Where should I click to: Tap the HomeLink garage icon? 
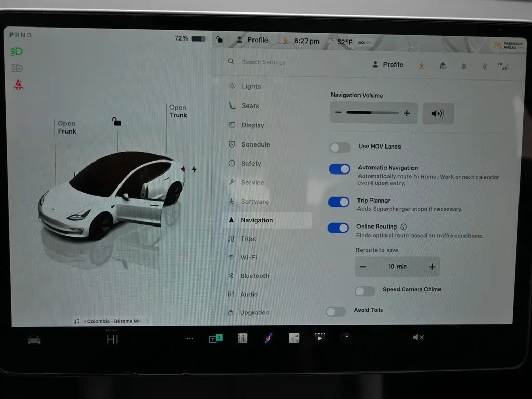coord(443,65)
